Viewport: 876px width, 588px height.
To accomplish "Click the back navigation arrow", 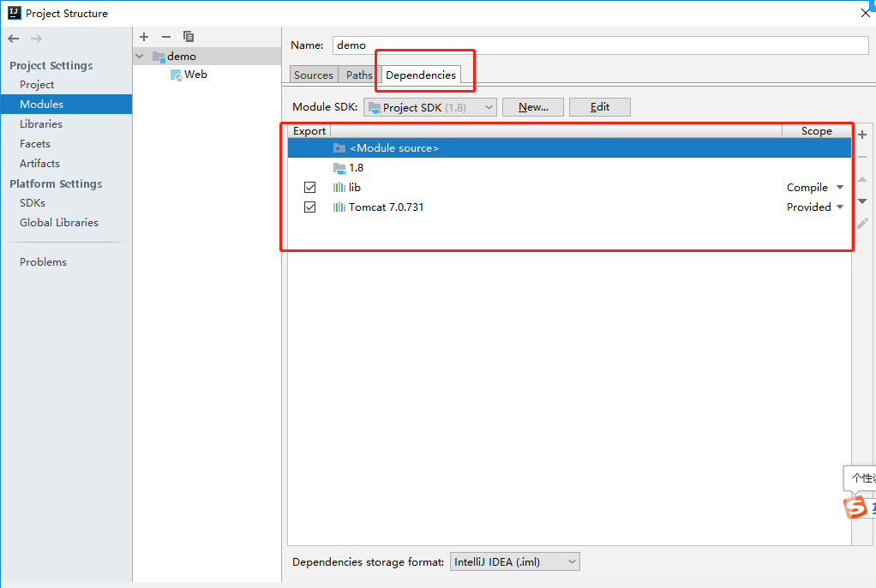I will [x=14, y=39].
